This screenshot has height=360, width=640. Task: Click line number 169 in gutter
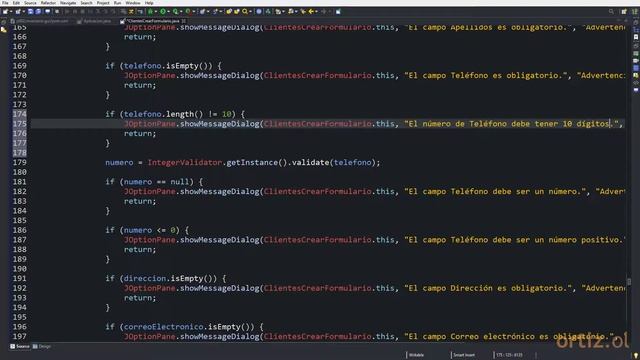coord(20,66)
